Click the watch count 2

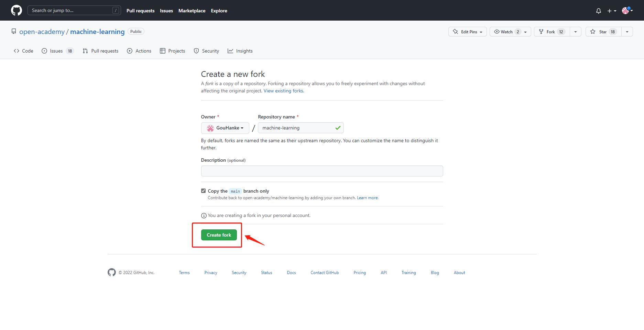point(518,32)
